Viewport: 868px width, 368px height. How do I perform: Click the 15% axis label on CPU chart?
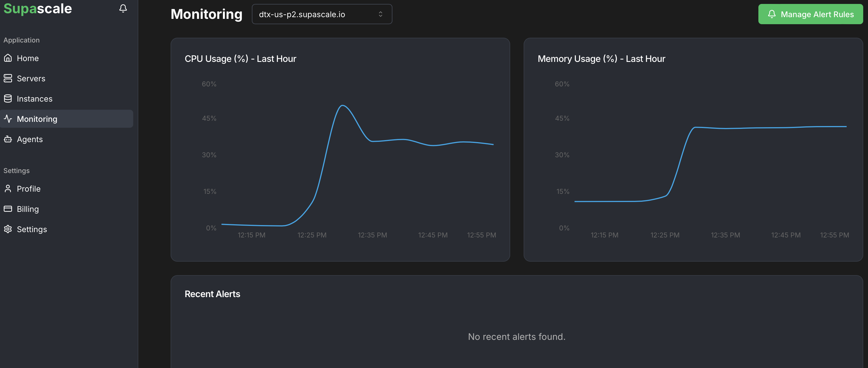(210, 191)
